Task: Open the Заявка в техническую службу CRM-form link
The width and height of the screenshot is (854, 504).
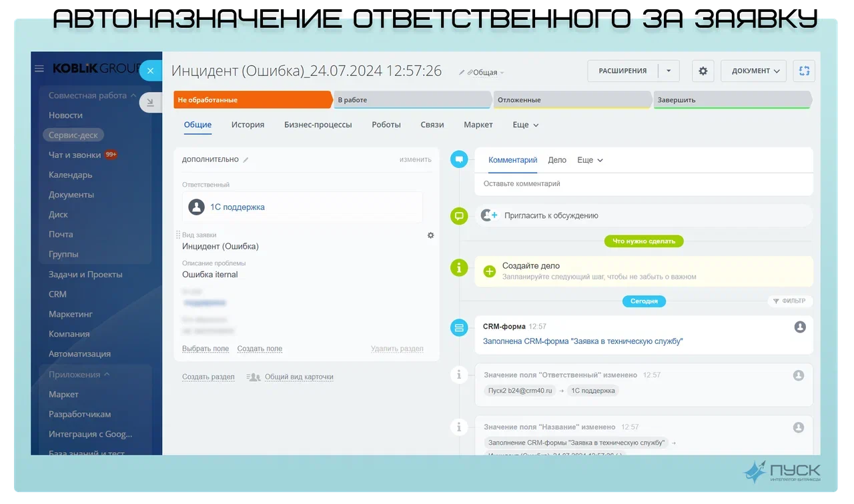Action: tap(583, 341)
